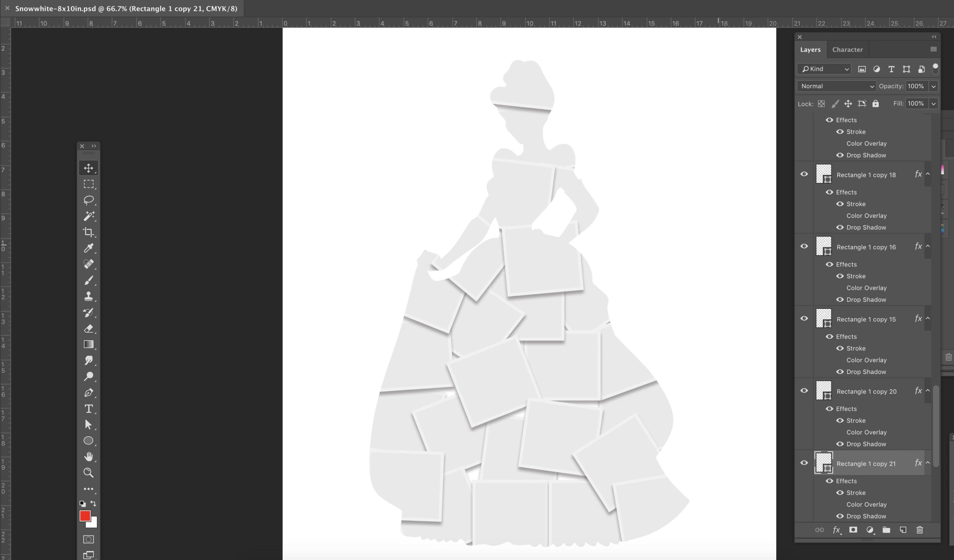The image size is (954, 560).
Task: Collapse effects of Rectangle 1 copy 18
Action: 928,174
